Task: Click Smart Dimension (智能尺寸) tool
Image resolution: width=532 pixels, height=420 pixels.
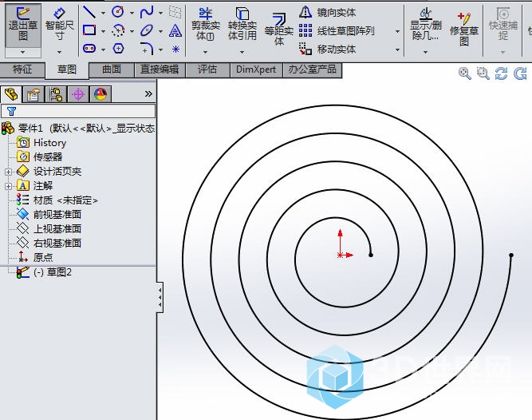Action: pyautogui.click(x=59, y=25)
